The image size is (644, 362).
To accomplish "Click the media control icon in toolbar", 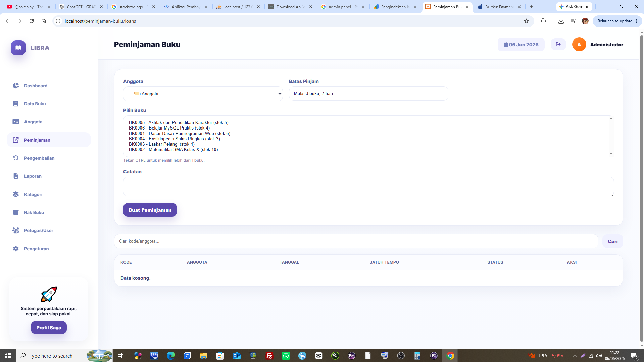I will tap(573, 21).
